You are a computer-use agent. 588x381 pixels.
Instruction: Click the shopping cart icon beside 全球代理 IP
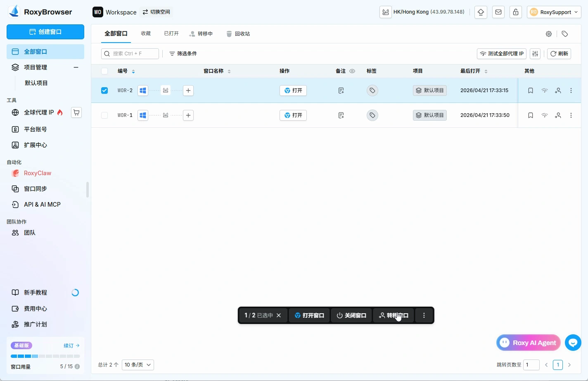76,112
